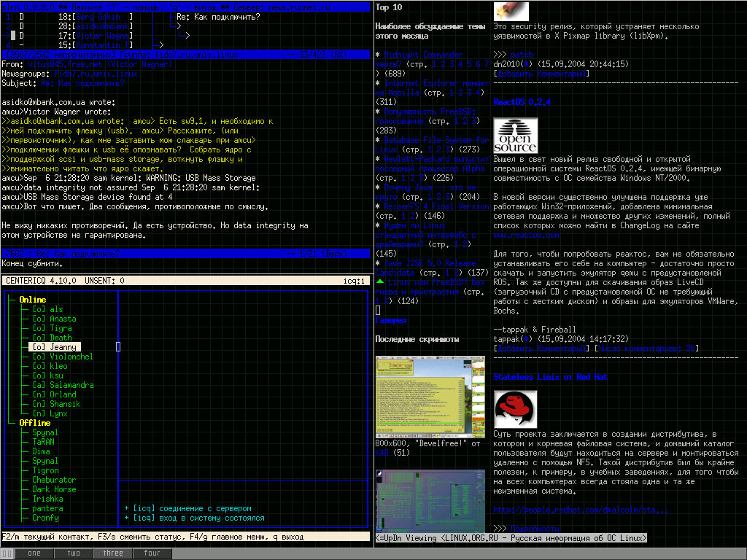The width and height of the screenshot is (747, 560).
Task: Click the fido7.ru.unix.linux newsgroup in the Newsgroups header
Action: 96,74
